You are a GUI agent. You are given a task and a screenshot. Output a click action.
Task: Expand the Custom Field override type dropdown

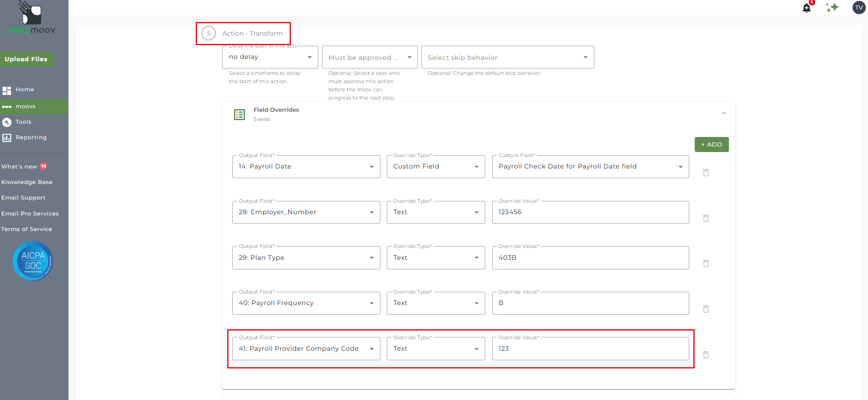click(x=436, y=167)
